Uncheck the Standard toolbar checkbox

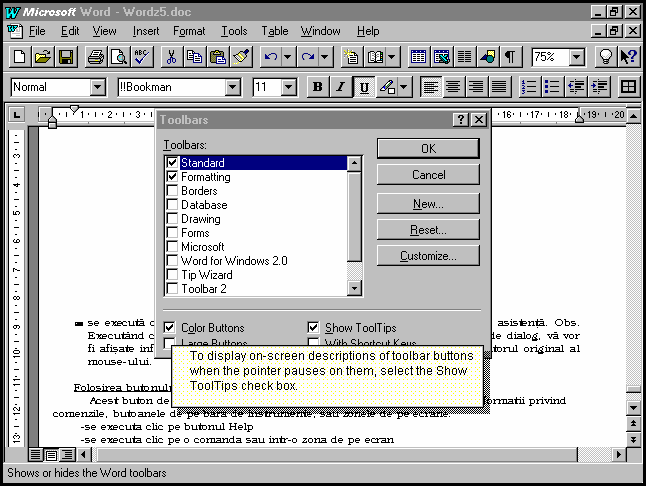[172, 162]
